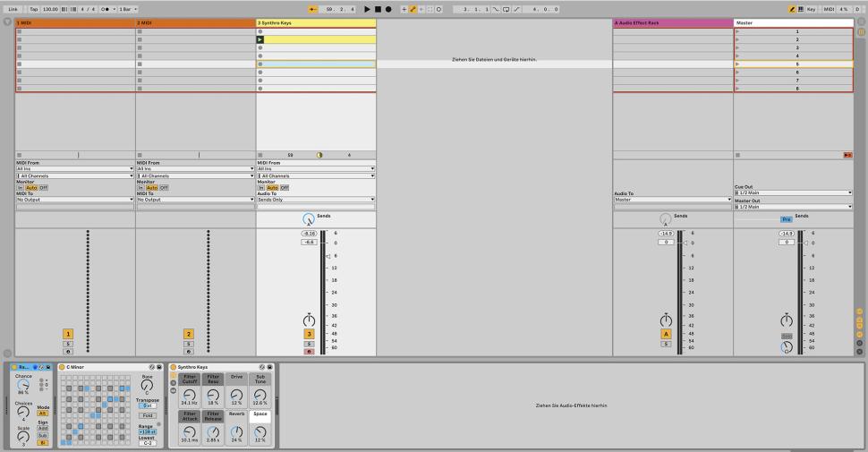
Task: Solo return track A
Action: point(666,344)
